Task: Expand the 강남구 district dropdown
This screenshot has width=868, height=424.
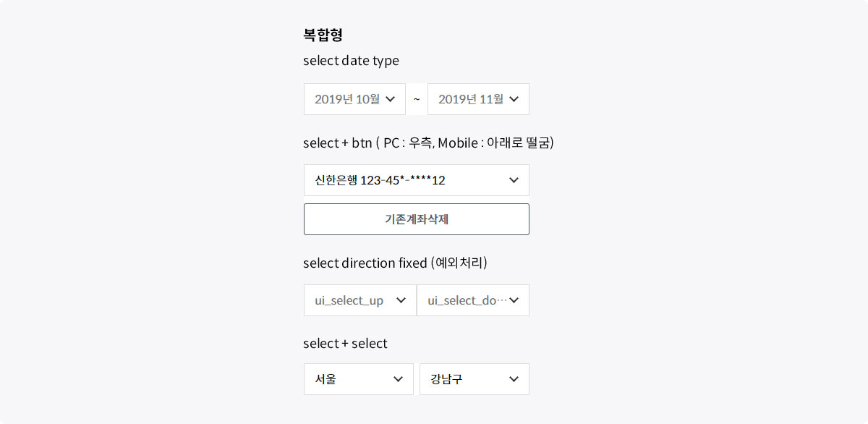Action: point(463,379)
